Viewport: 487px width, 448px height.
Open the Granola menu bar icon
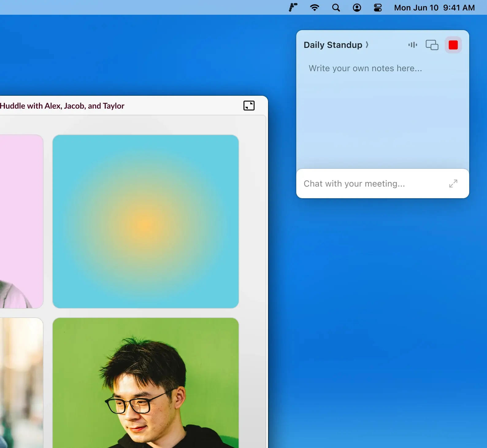tap(293, 8)
